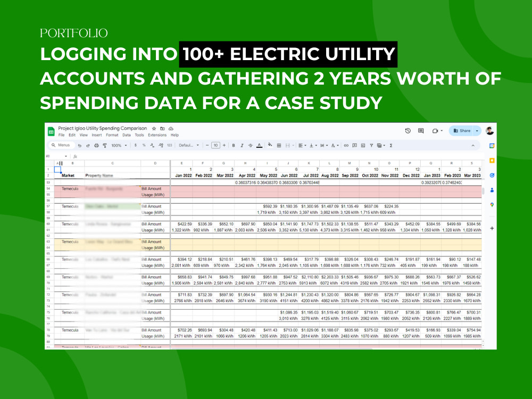This screenshot has height=399, width=532.
Task: Open vertical align dropdown
Action: pos(313,146)
